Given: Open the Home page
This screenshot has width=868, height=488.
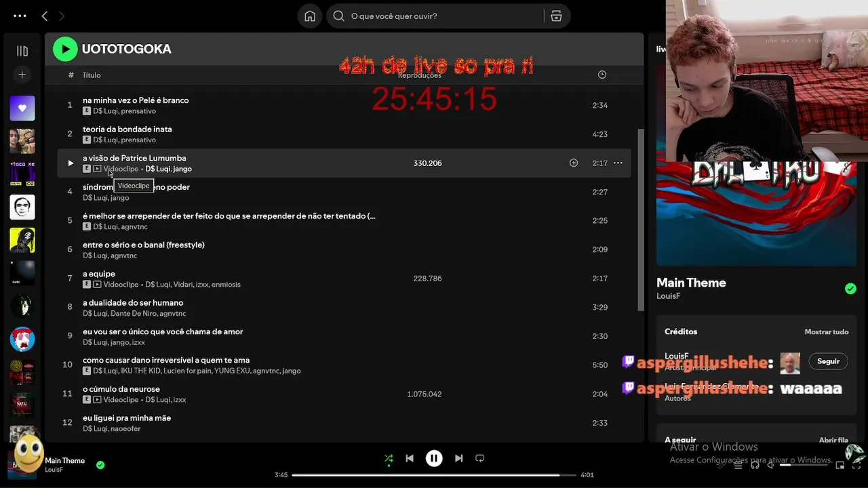Looking at the screenshot, I should click(x=310, y=16).
